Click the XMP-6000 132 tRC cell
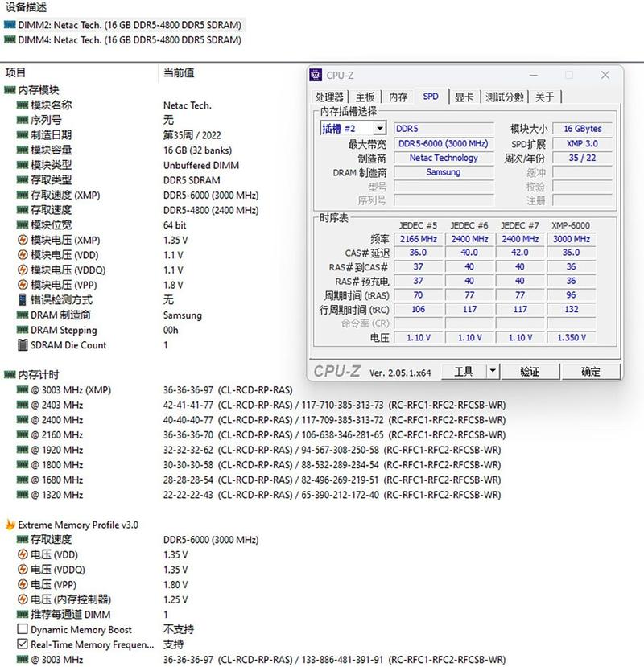The height and width of the screenshot is (667, 644). [x=572, y=309]
